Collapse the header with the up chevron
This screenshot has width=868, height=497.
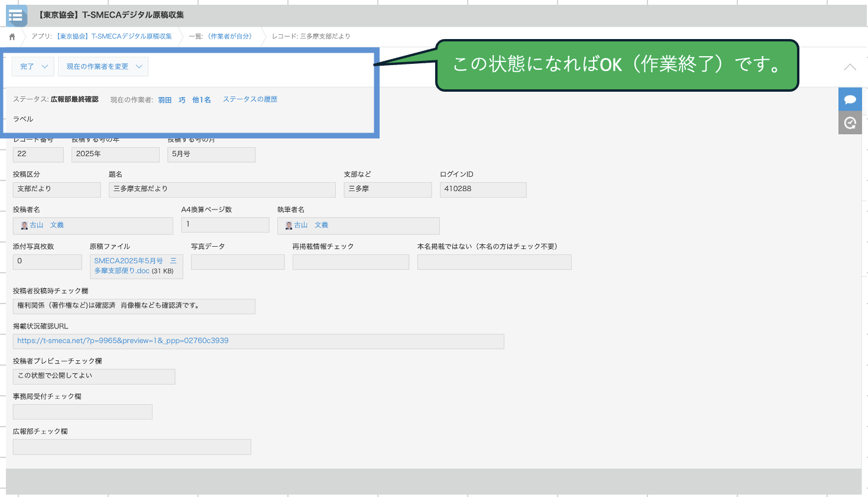tap(850, 67)
